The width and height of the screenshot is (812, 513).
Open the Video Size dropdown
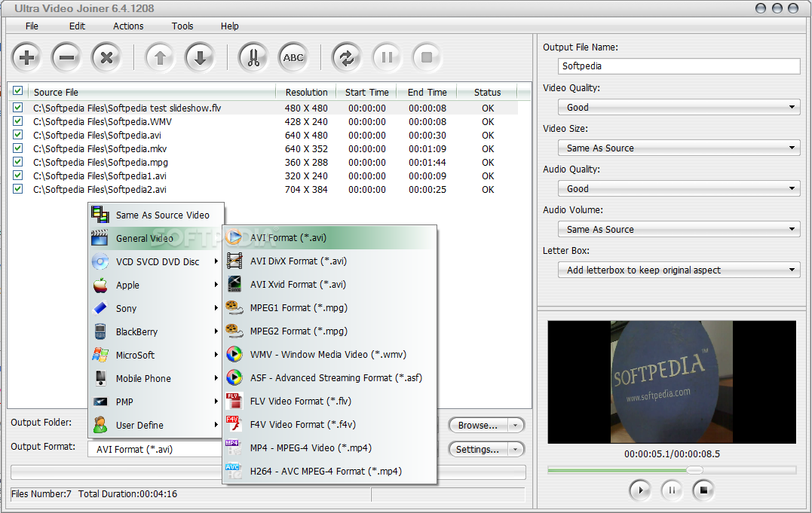[x=679, y=148]
